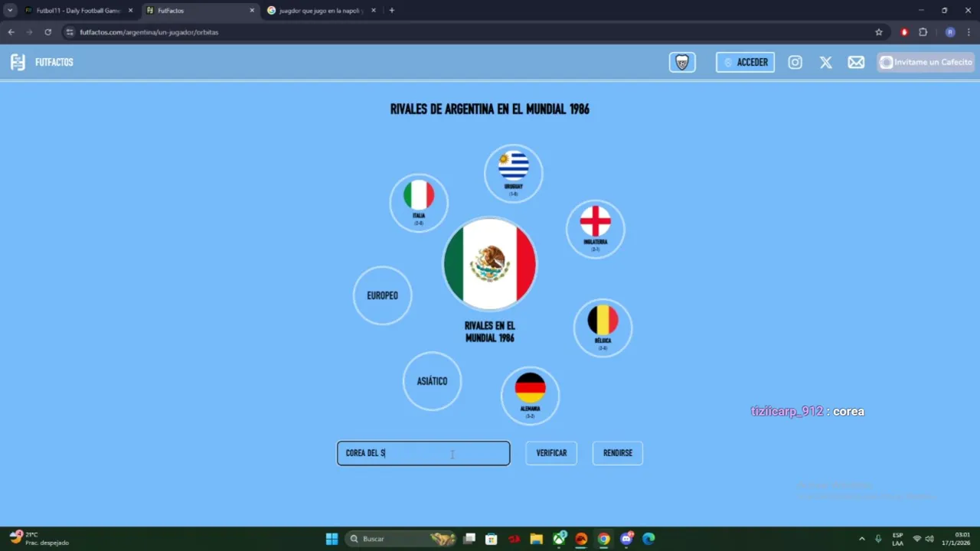Bookmark this page with star icon

click(879, 32)
